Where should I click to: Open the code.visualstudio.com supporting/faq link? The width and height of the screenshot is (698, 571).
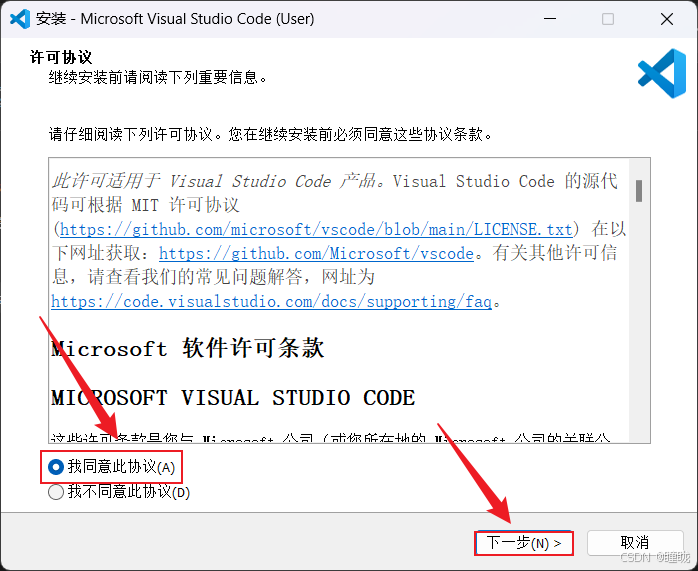tap(272, 302)
